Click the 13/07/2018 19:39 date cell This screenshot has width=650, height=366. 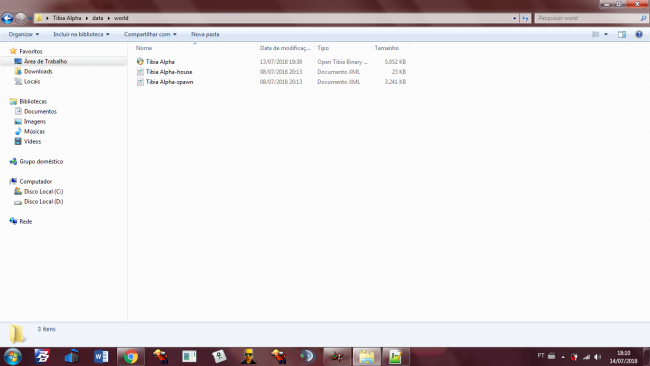(x=281, y=62)
